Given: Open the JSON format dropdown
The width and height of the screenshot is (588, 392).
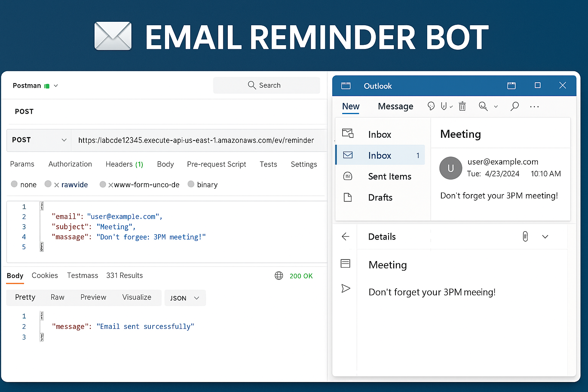Looking at the screenshot, I should pyautogui.click(x=185, y=298).
